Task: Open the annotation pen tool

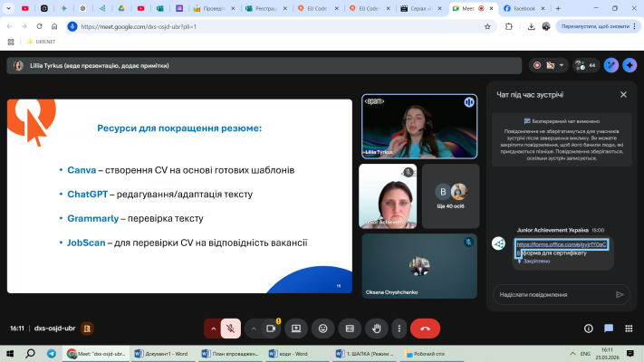Action: click(611, 65)
